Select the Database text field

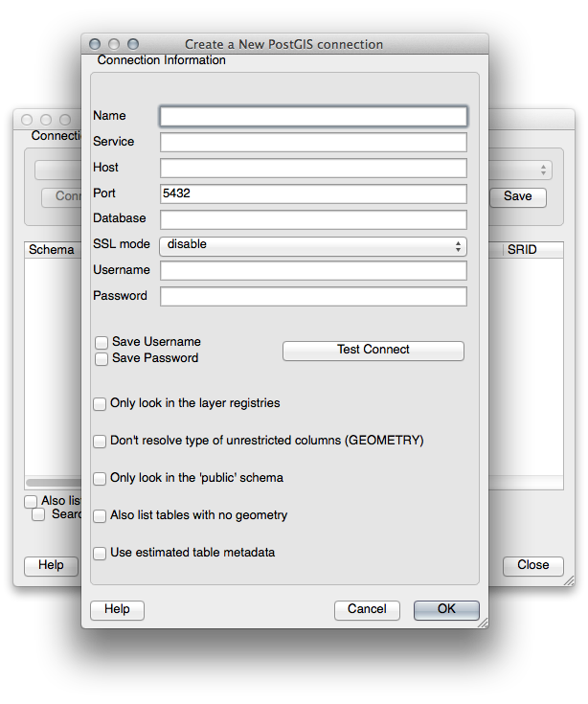[x=313, y=219]
